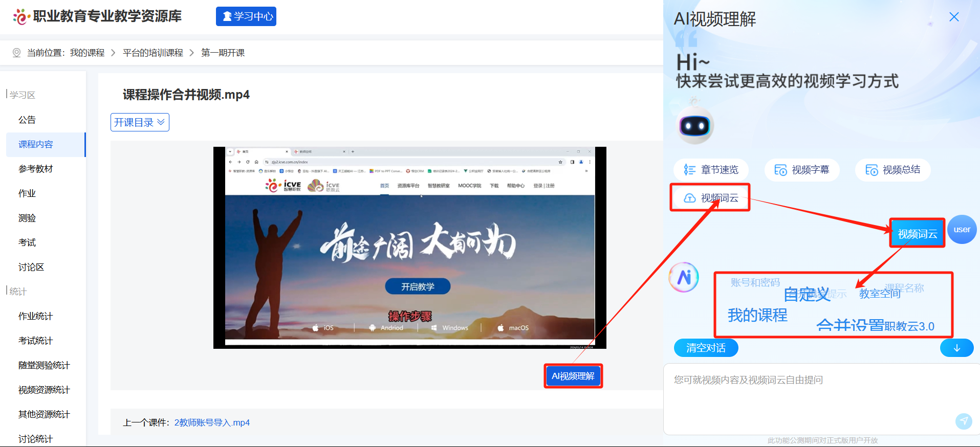This screenshot has width=980, height=447.
Task: Open 视频总结 video summary
Action: click(x=892, y=170)
